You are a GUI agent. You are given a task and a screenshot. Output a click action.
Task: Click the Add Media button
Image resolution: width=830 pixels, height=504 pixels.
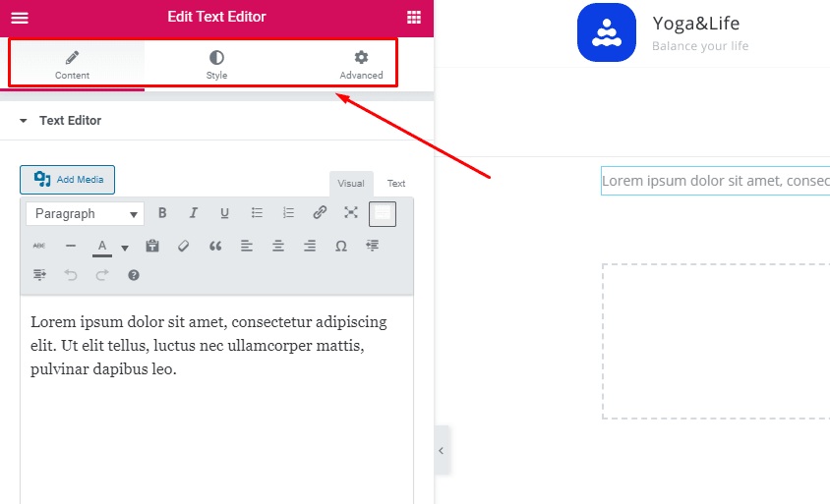68,180
